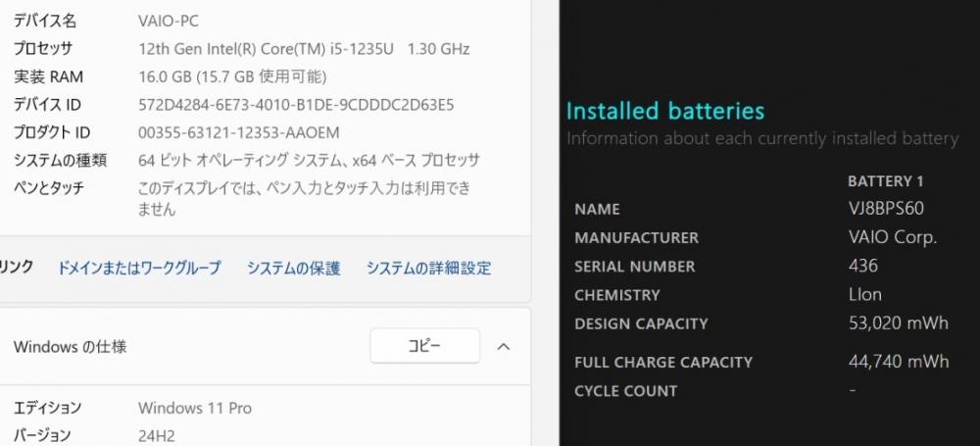This screenshot has width=980, height=446.
Task: Click the Installed batteries heading
Action: (x=665, y=112)
